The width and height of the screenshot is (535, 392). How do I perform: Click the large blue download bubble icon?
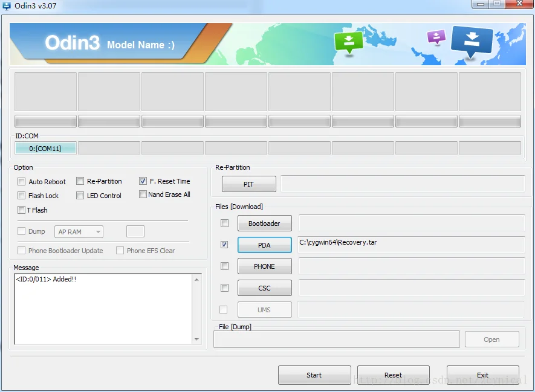(x=472, y=42)
